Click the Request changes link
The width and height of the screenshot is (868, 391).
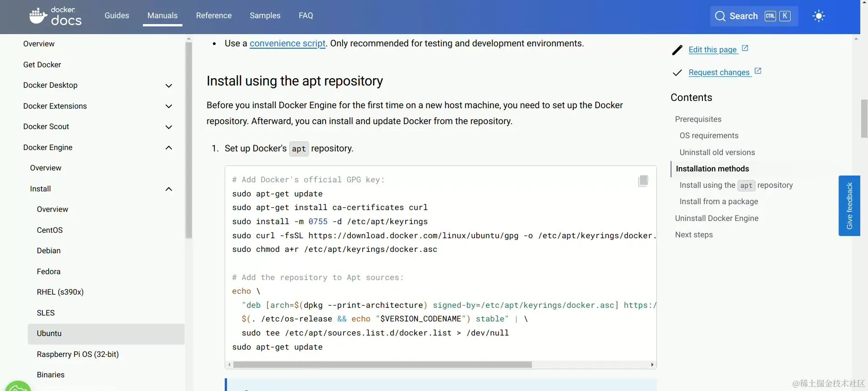[x=719, y=72]
